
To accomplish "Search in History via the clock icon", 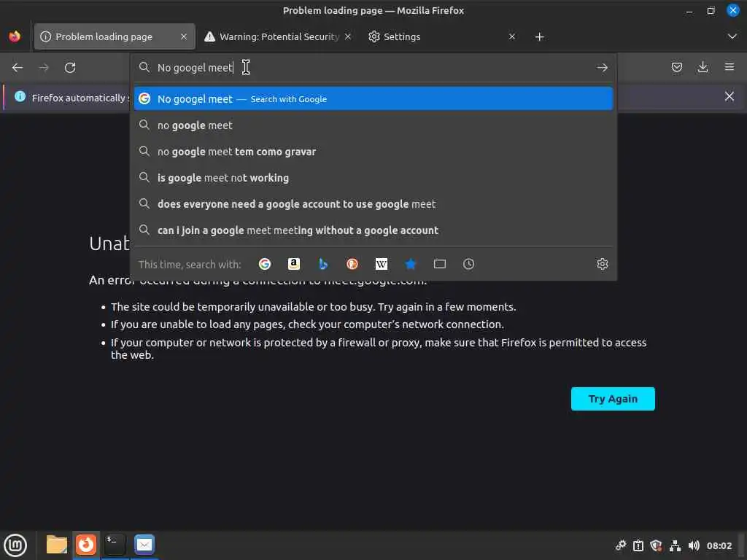I will point(469,264).
